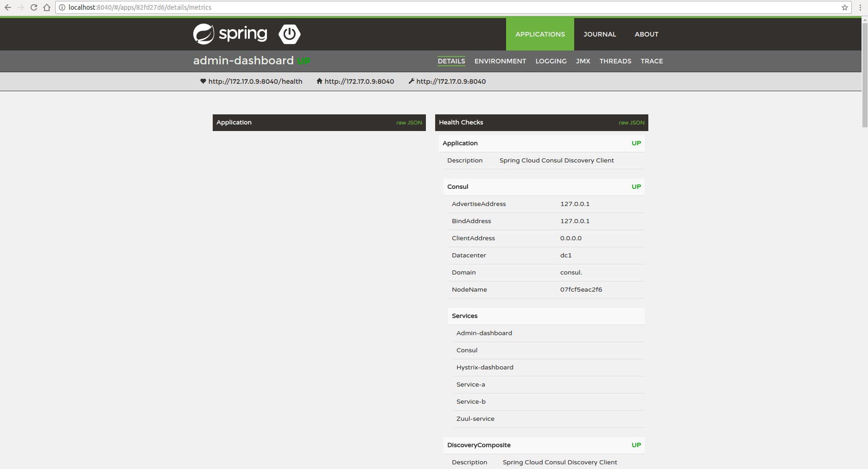Screen dimensions: 868x469
Task: Click the home icon beside the service URL
Action: pyautogui.click(x=319, y=81)
